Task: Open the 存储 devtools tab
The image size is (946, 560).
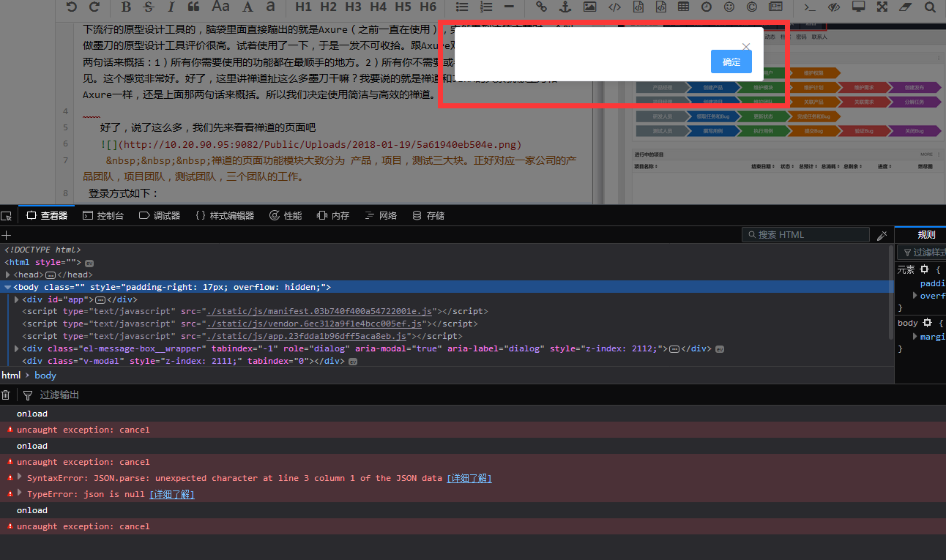Action: click(428, 216)
